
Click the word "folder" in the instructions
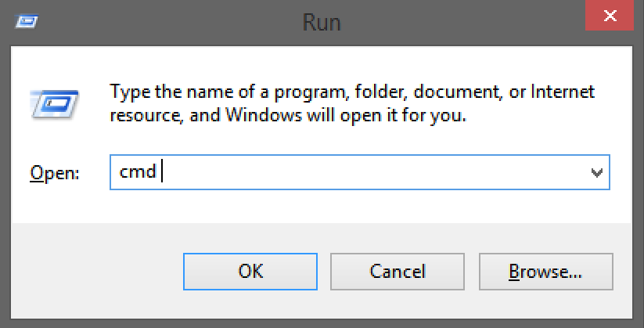pyautogui.click(x=381, y=92)
